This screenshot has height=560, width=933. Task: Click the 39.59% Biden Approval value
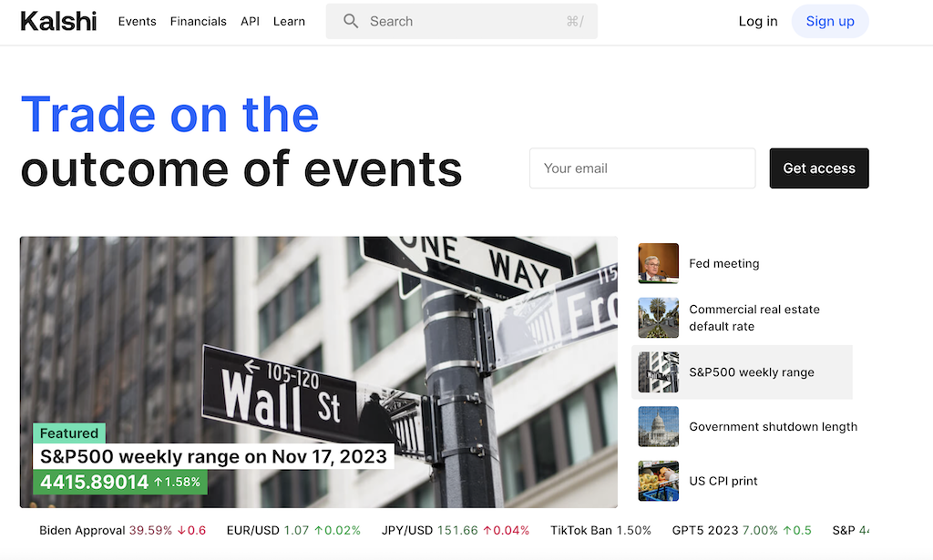pos(150,530)
